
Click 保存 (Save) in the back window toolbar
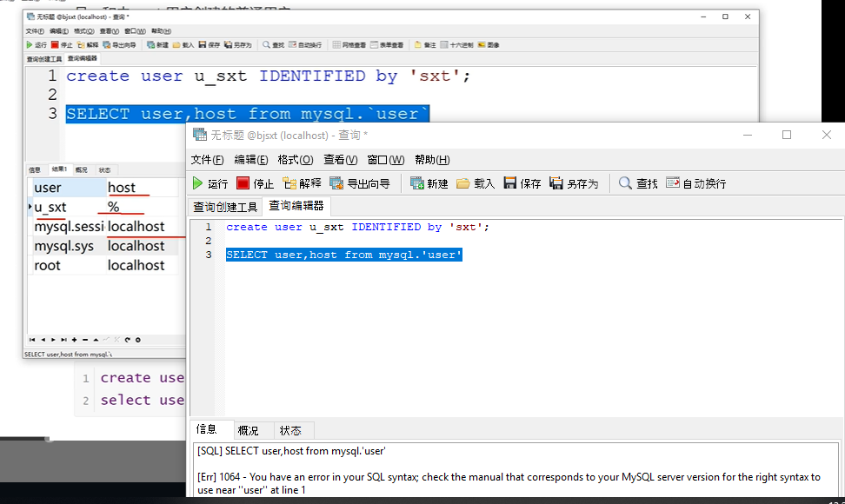tap(210, 44)
